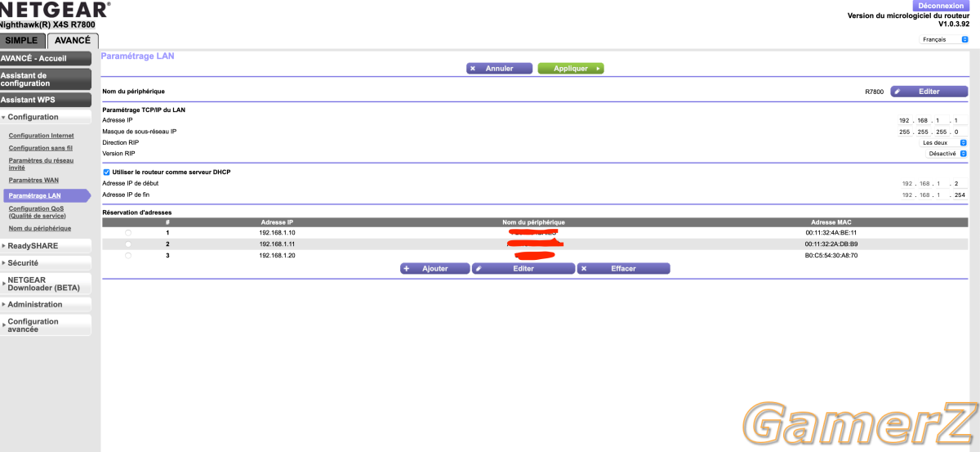Click the Déconnexion button

pyautogui.click(x=941, y=6)
